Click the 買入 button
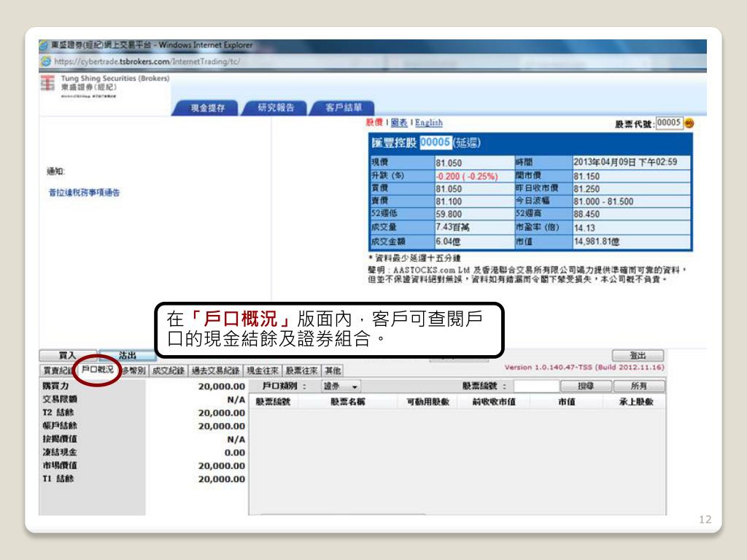The width and height of the screenshot is (747, 560). tap(68, 355)
